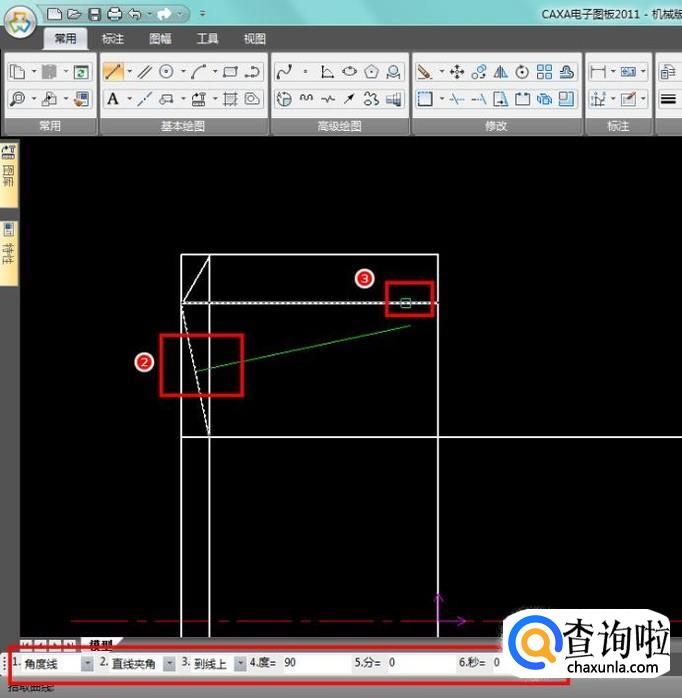The image size is (682, 698).
Task: Open the 角度线 line-type dropdown
Action: click(87, 664)
